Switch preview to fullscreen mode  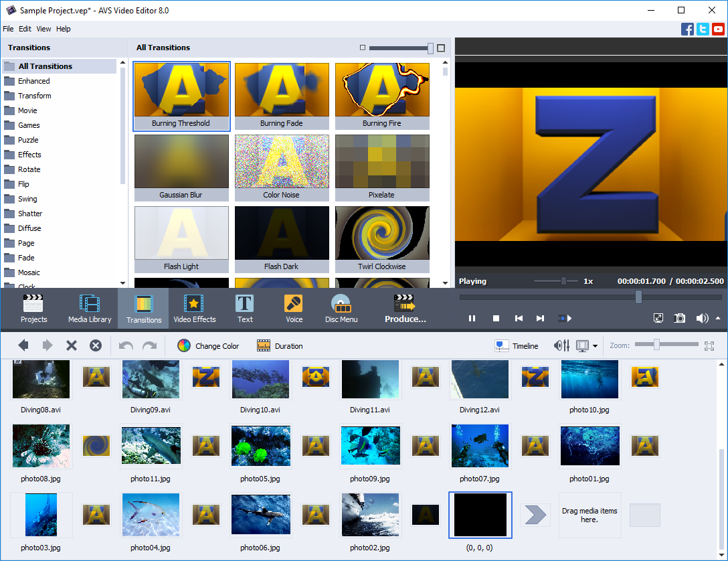click(x=658, y=318)
